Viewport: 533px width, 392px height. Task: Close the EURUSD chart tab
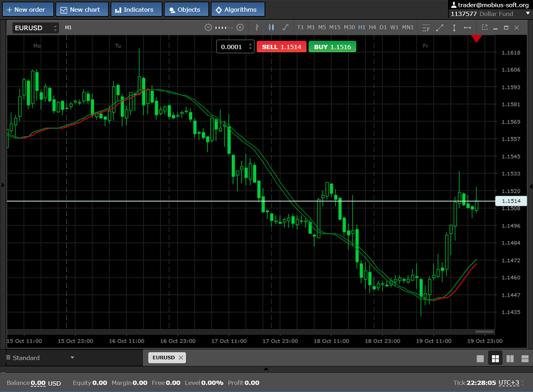[181, 357]
